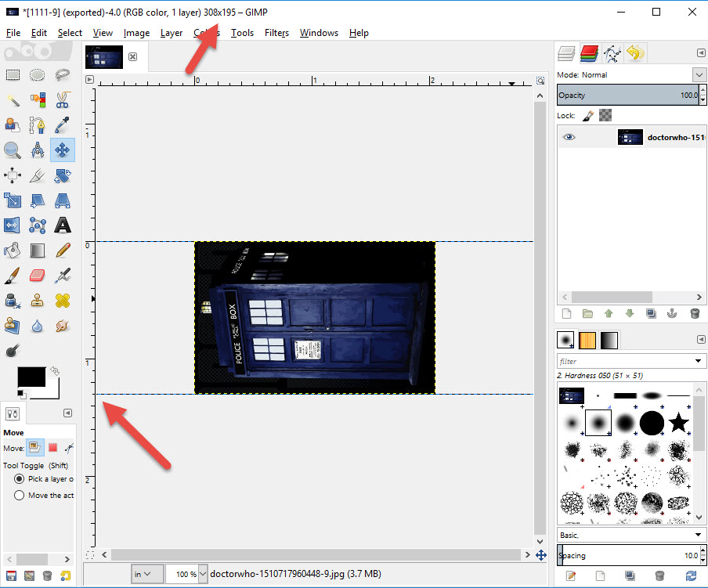The image size is (708, 588).
Task: Open the brush filter tag dropdown
Action: click(x=698, y=361)
